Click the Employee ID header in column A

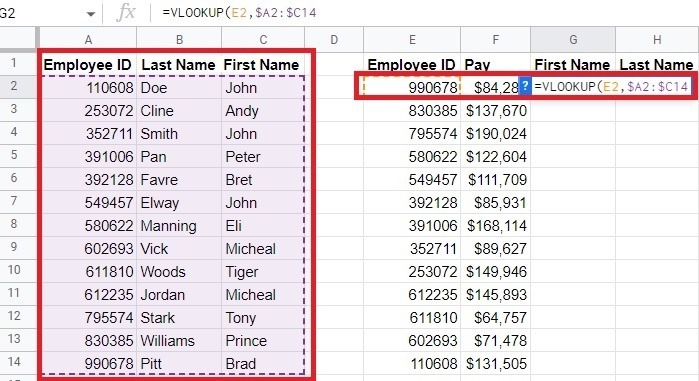(88, 65)
